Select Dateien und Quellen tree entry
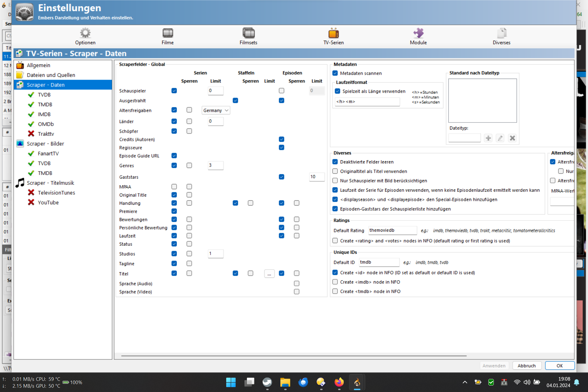Screen dimensions: 588x392 pos(51,75)
